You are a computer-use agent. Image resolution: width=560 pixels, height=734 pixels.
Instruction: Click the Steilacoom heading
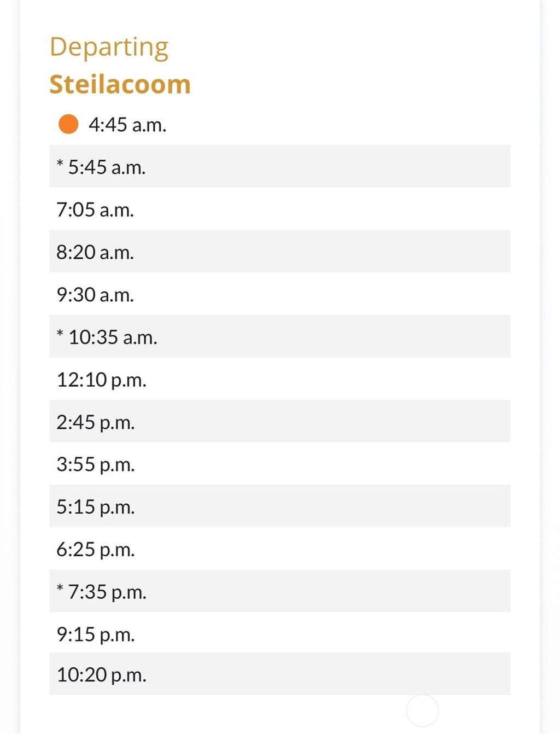click(x=120, y=84)
